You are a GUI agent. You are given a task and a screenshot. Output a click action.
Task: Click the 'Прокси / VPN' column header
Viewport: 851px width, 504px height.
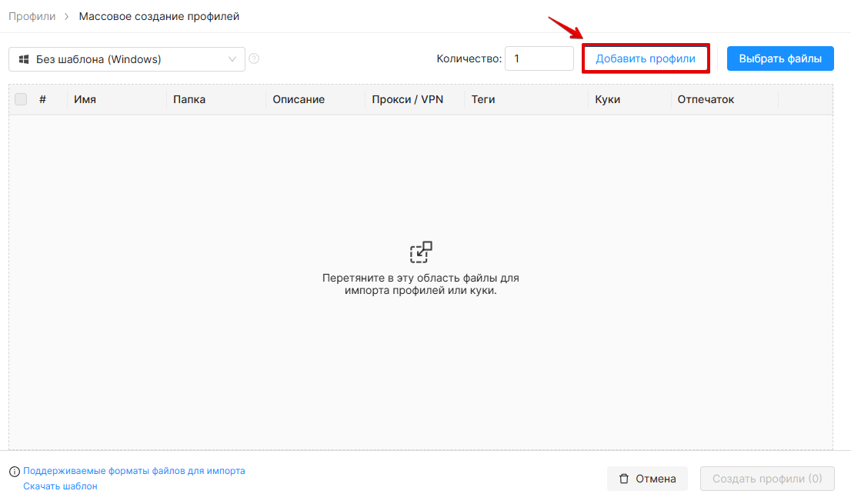coord(408,99)
